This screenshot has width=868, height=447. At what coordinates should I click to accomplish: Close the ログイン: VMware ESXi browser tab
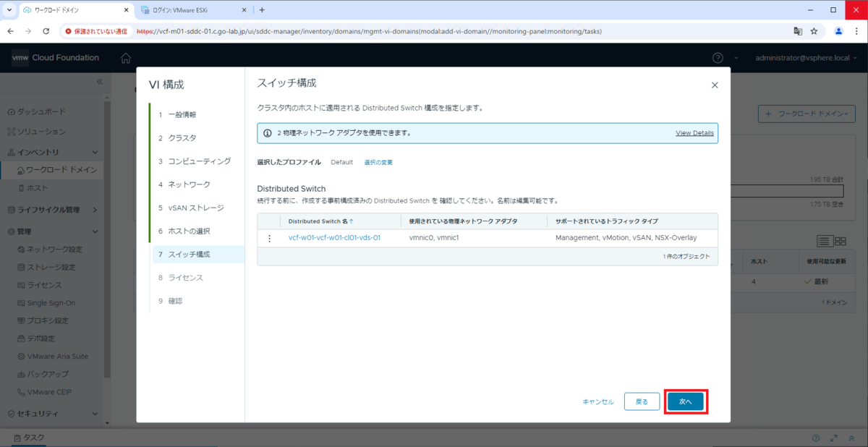point(244,10)
